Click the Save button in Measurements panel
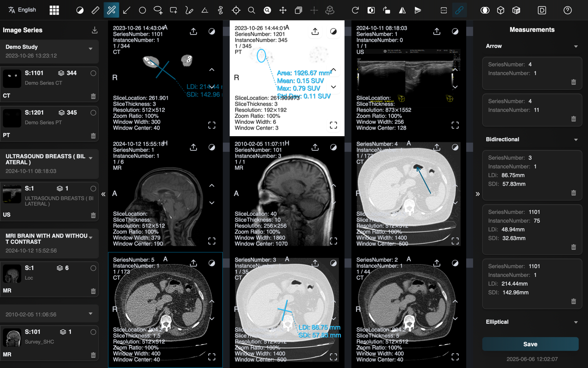Image resolution: width=588 pixels, height=368 pixels. 530,344
